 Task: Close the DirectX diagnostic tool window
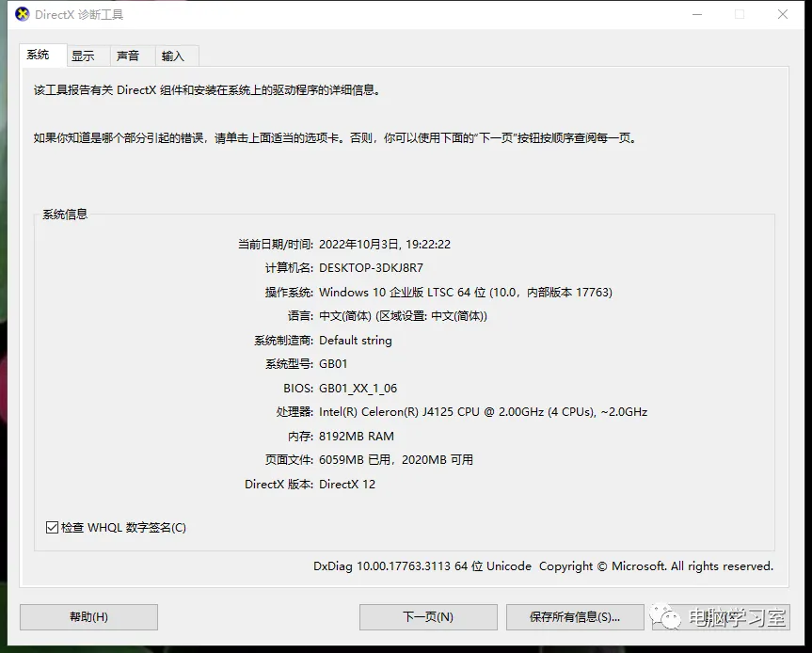tap(783, 14)
